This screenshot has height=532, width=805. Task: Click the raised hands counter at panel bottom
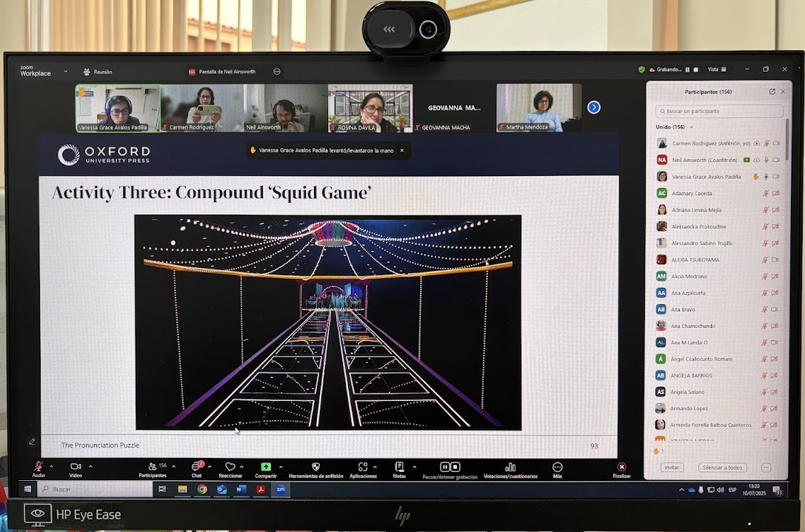coord(658,451)
